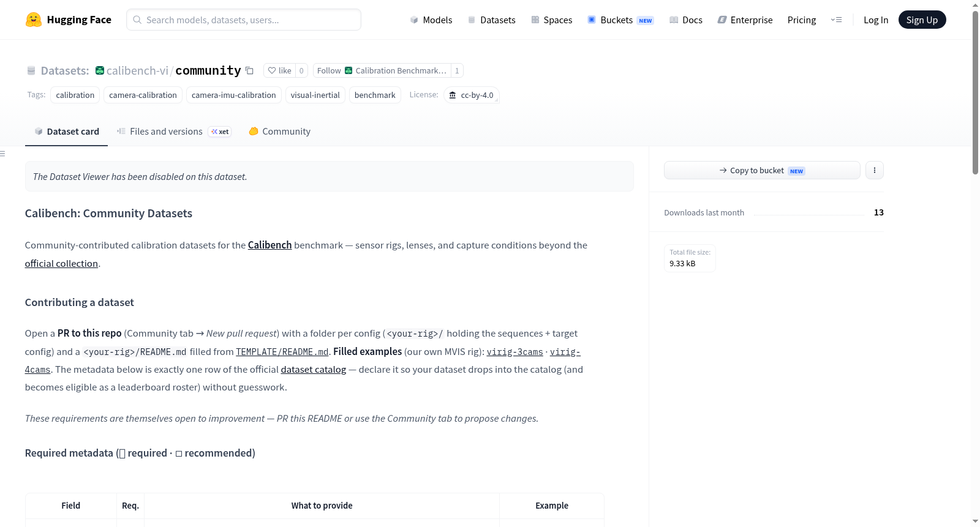Click the Example column header
Viewport: 980px width, 527px height.
coord(552,506)
